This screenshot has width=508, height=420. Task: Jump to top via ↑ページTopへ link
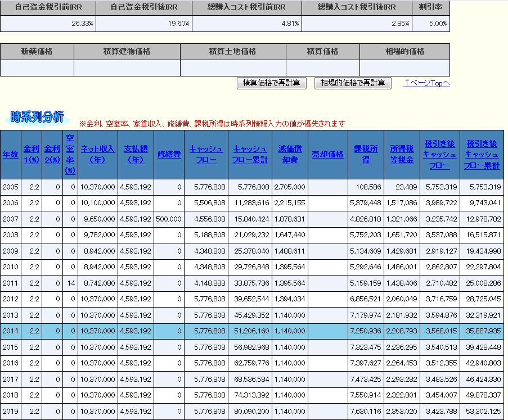click(426, 83)
